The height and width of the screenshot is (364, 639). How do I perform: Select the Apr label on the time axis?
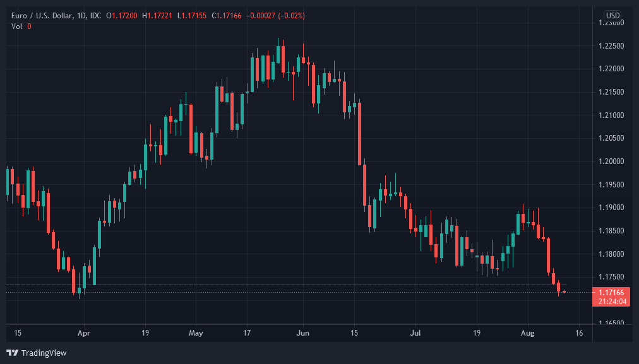click(x=84, y=333)
